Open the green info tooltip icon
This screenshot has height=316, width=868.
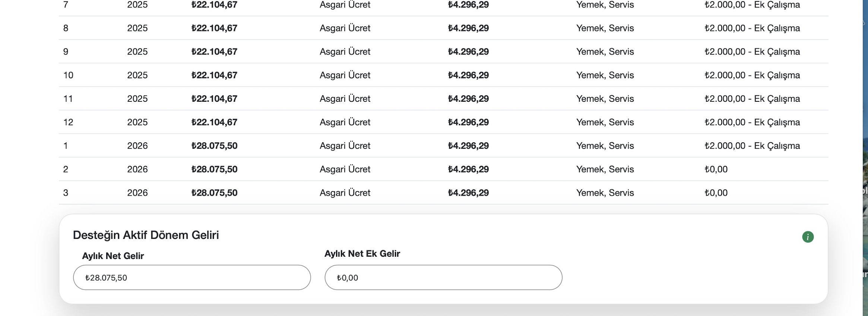808,237
